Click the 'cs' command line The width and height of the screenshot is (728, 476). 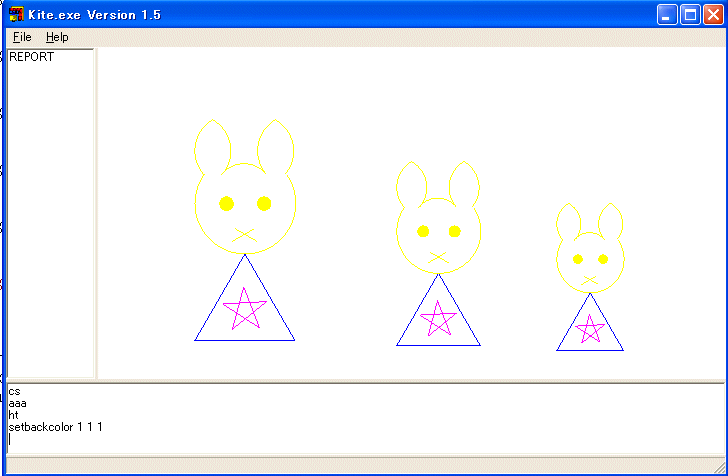tap(14, 391)
